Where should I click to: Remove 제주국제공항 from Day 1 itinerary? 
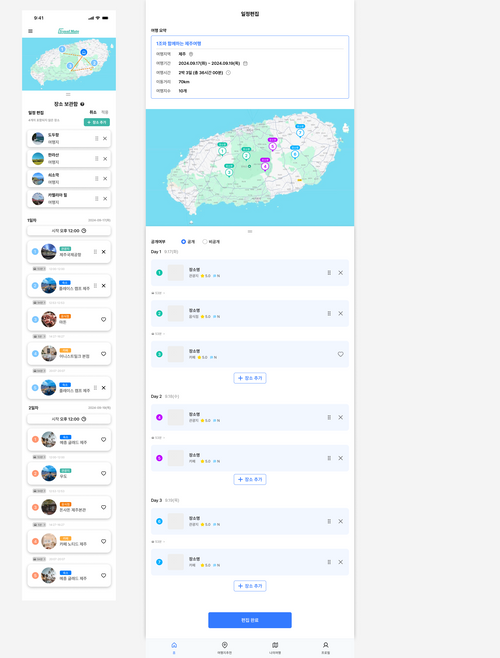click(104, 252)
